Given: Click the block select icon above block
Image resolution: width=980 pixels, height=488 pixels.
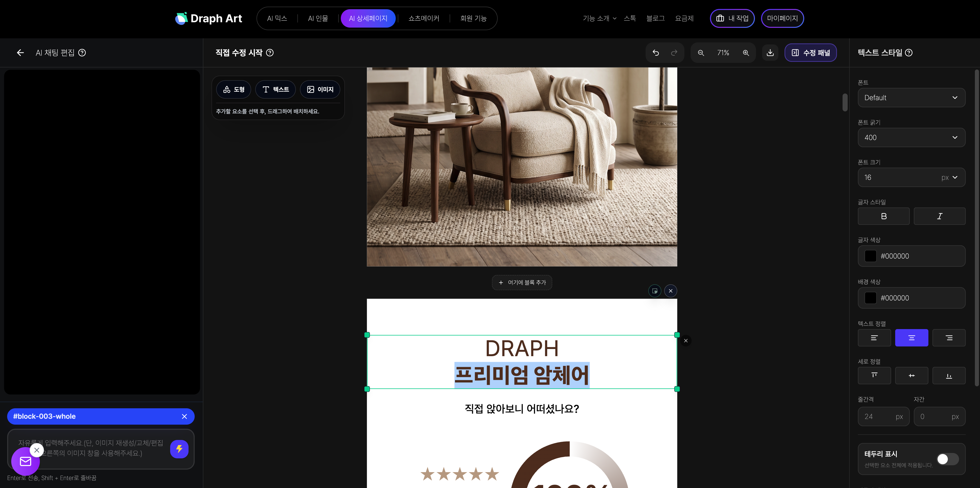Looking at the screenshot, I should pos(655,291).
